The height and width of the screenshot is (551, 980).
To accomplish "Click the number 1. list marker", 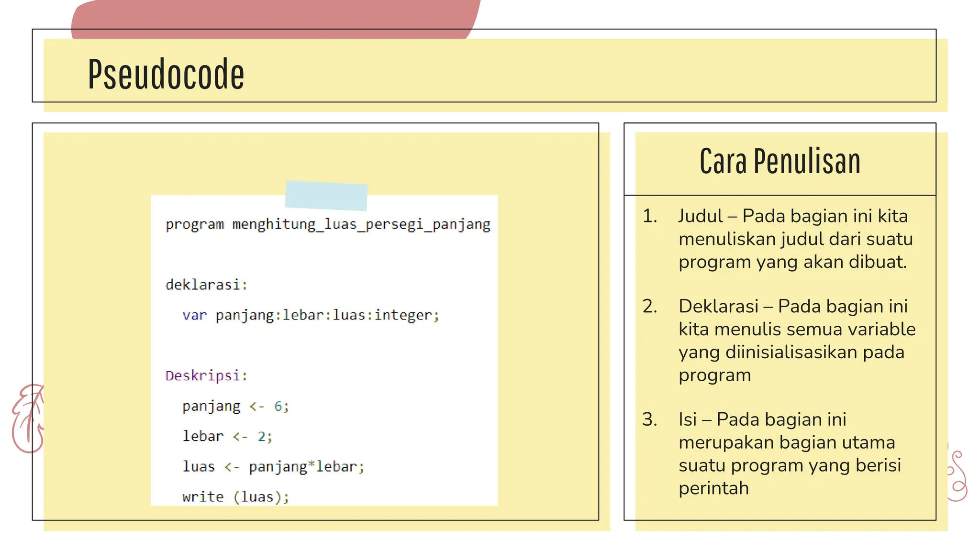I will 650,216.
